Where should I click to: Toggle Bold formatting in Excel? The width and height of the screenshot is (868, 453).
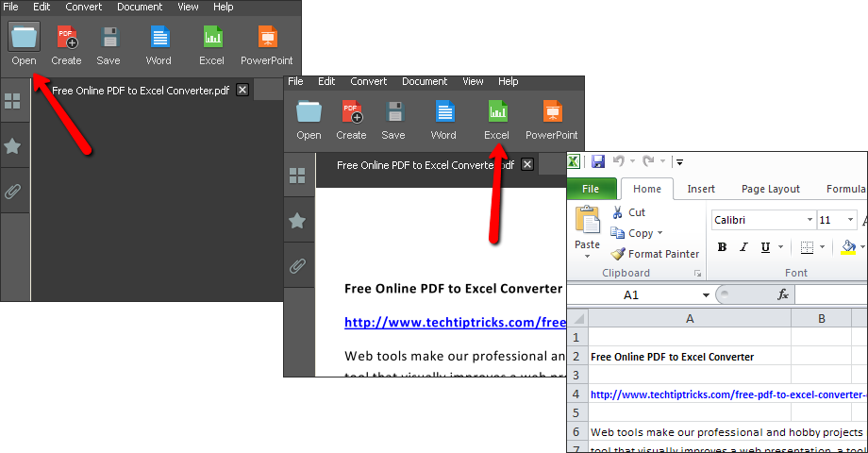pos(722,247)
